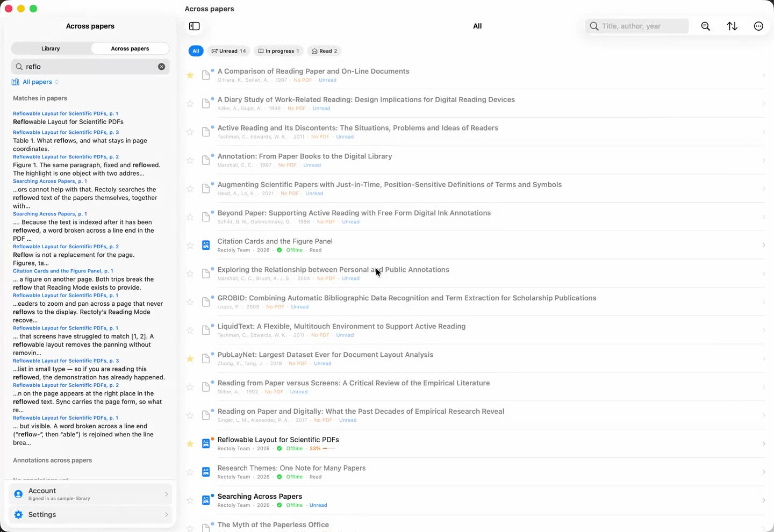774x532 pixels.
Task: Star the 'Citation Cards and the Figure Panel' paper
Action: coord(190,246)
